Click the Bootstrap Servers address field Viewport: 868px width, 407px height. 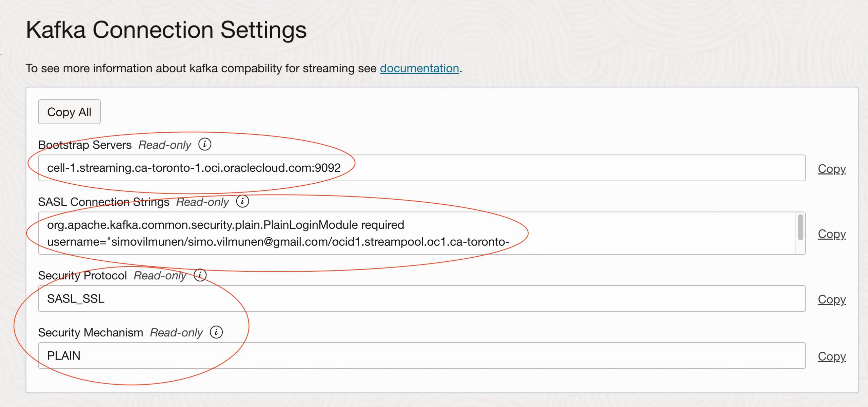(421, 168)
